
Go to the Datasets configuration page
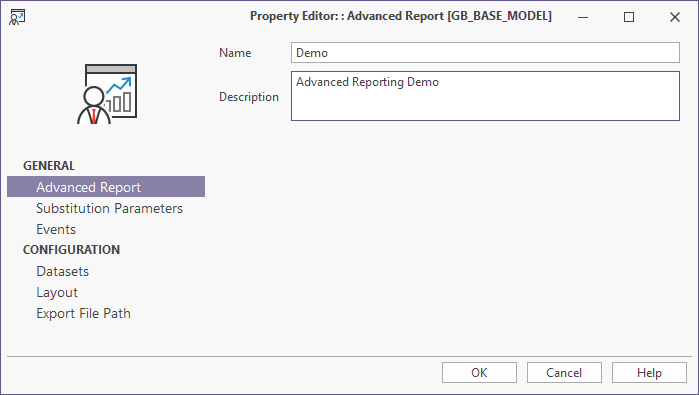click(x=62, y=271)
